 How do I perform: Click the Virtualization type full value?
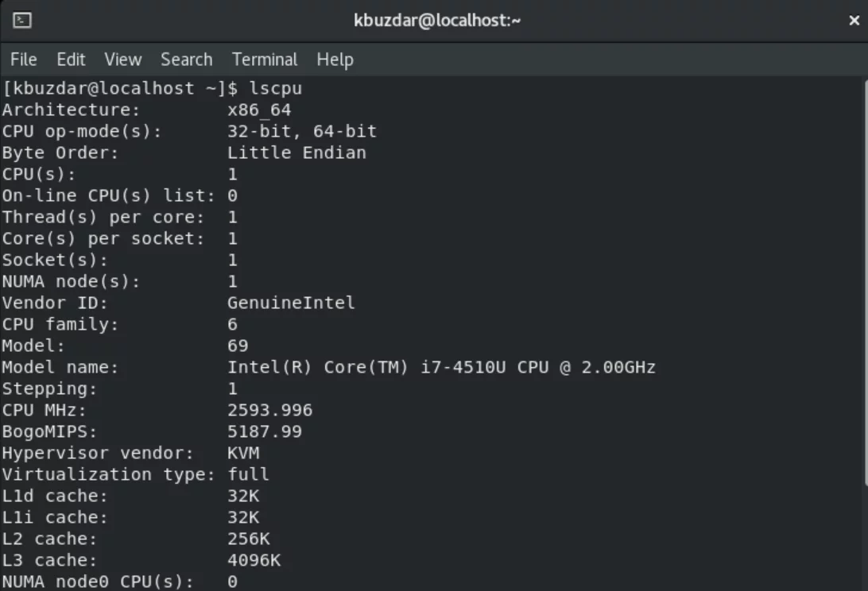[249, 474]
